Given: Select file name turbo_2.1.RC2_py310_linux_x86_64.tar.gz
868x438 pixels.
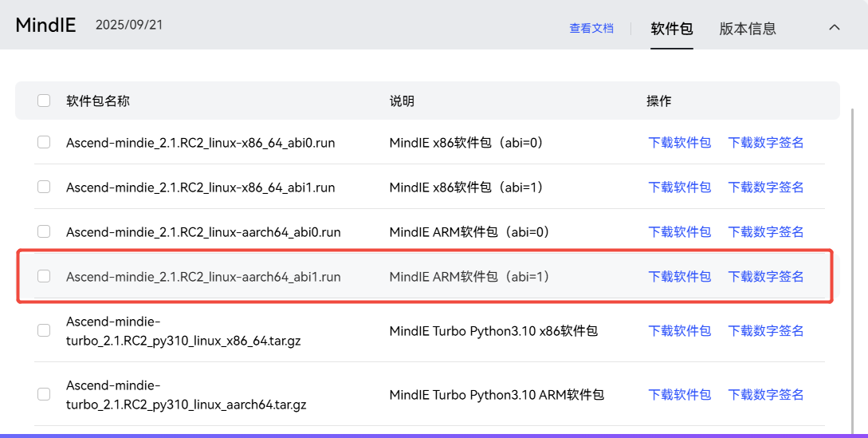Looking at the screenshot, I should (183, 341).
